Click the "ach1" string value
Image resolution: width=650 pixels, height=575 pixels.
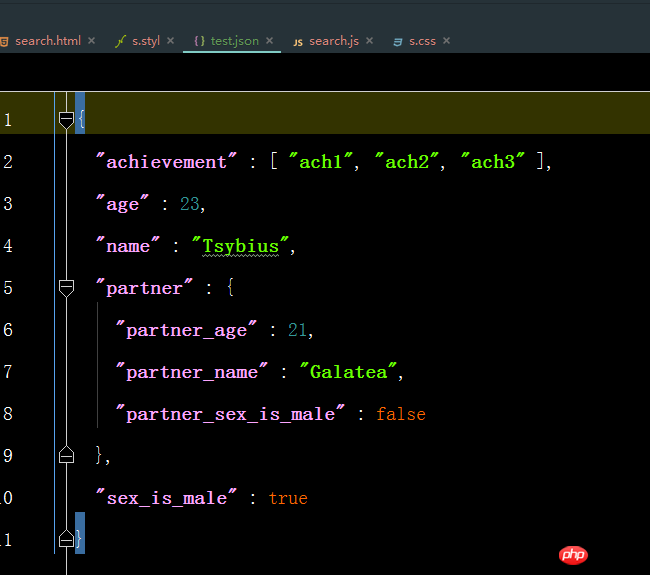[320, 161]
